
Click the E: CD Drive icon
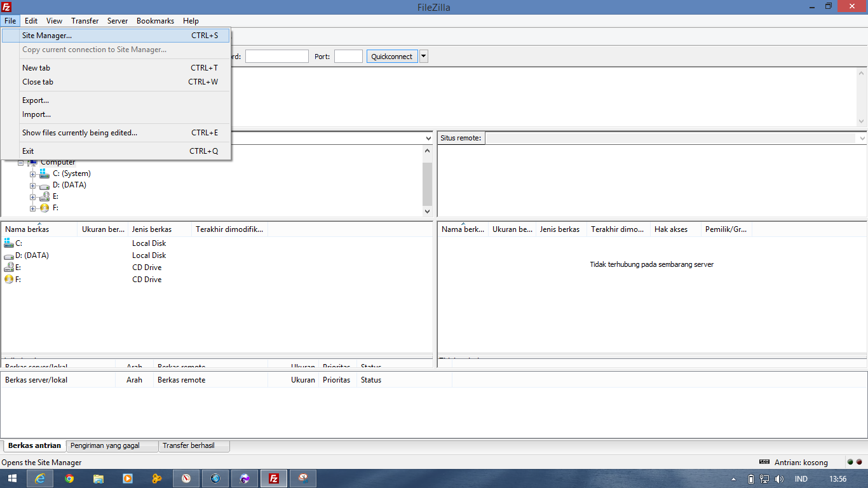(8, 267)
